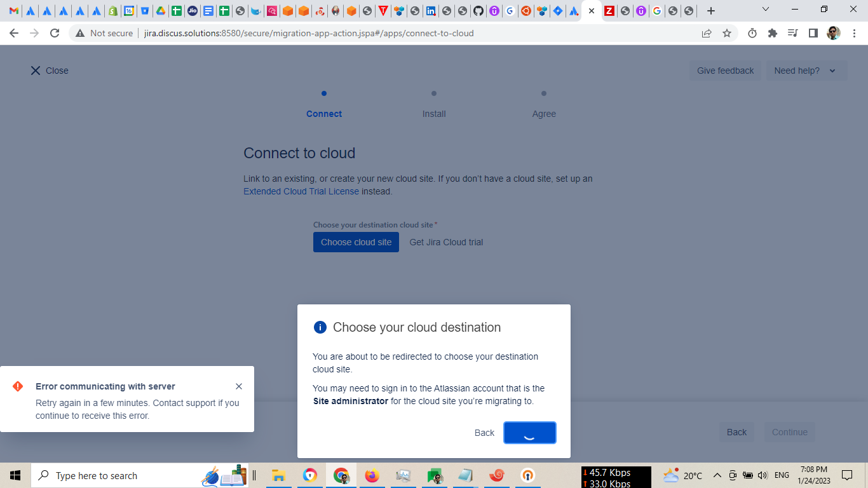Launch Firefox from the taskbar
Screen dimensions: 868x488
(x=372, y=475)
